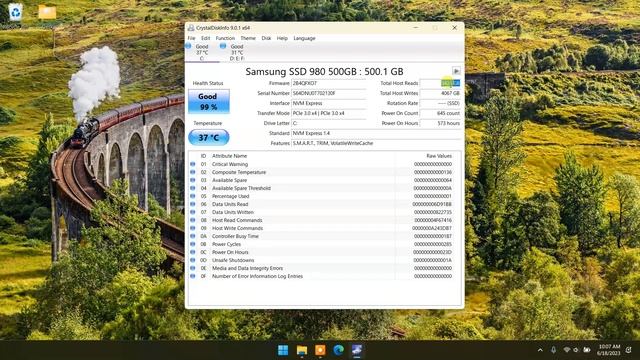Viewport: 640px width, 360px height.
Task: Click the CrystalDiskInfo title bar app icon
Action: 191,28
